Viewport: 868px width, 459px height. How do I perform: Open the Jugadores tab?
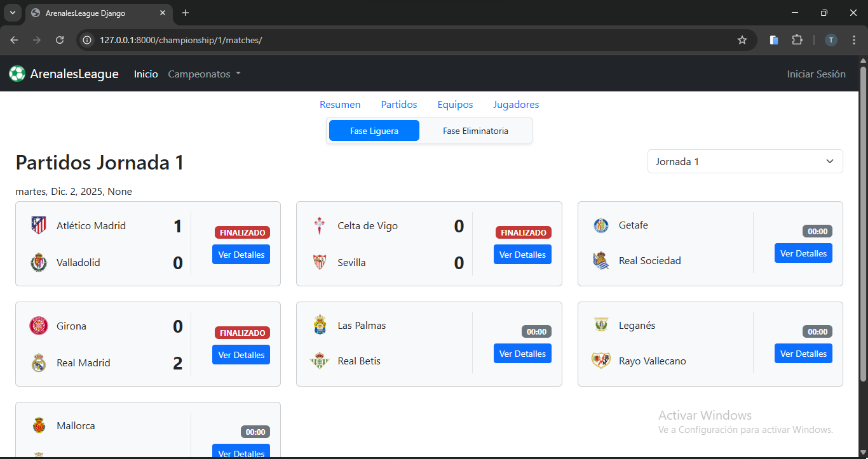[516, 105]
